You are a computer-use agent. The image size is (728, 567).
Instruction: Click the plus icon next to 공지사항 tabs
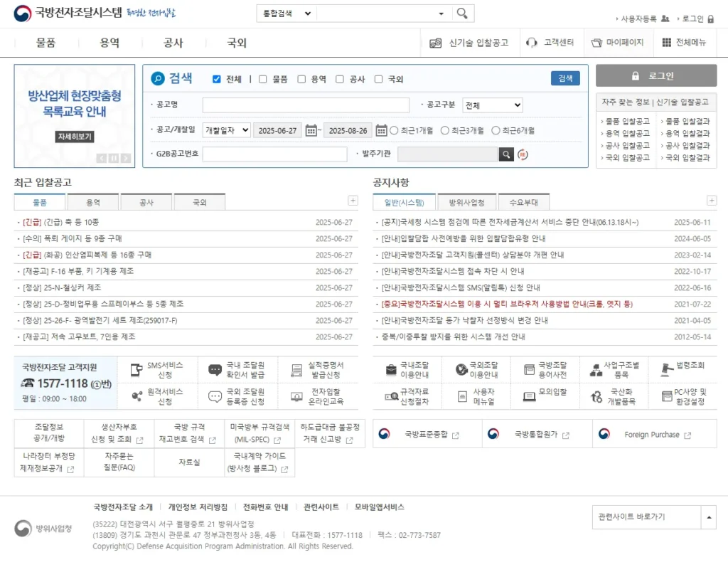711,201
